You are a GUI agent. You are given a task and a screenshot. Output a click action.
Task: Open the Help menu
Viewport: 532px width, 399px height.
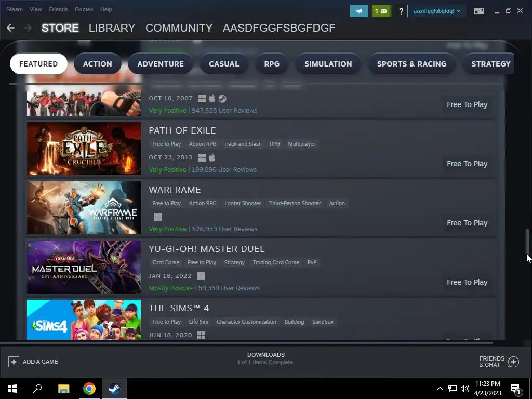click(106, 9)
